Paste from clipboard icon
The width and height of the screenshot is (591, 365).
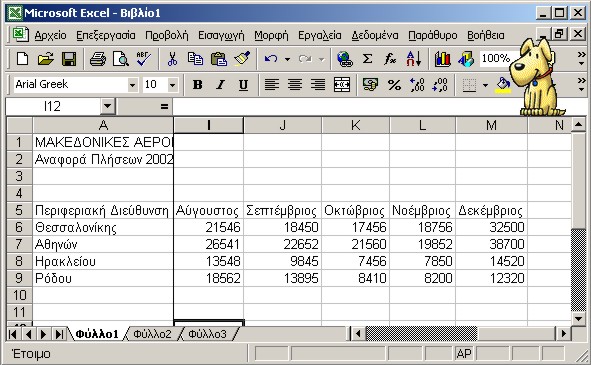pyautogui.click(x=219, y=59)
